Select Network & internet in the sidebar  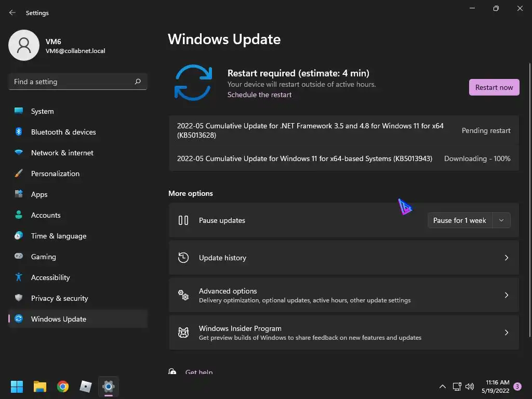pyautogui.click(x=78, y=153)
